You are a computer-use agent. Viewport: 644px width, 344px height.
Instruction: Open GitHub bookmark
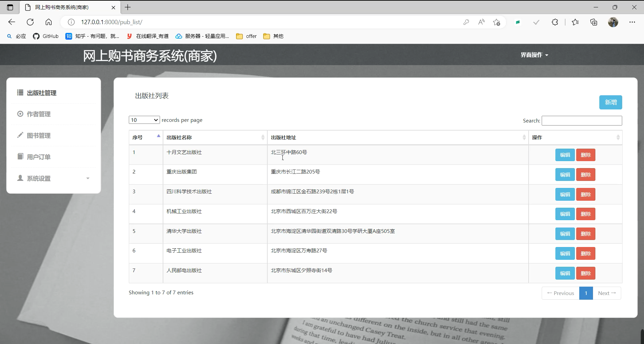point(46,36)
